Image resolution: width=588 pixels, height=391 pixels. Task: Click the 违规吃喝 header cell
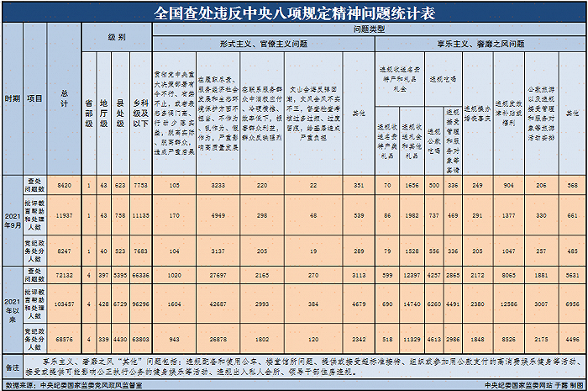coord(443,77)
